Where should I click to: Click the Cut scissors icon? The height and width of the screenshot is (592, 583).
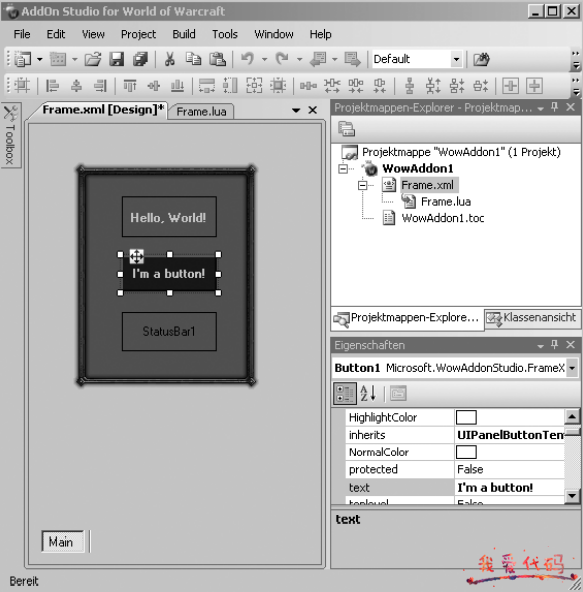click(x=170, y=59)
